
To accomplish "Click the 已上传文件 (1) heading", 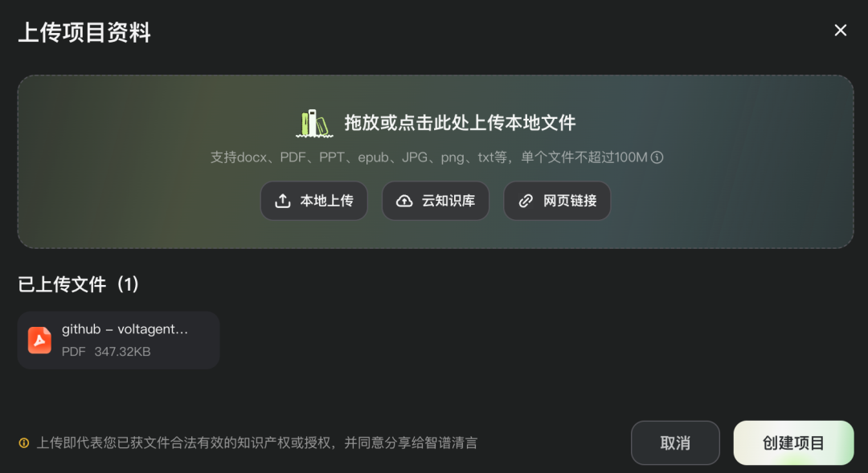I will (x=78, y=284).
